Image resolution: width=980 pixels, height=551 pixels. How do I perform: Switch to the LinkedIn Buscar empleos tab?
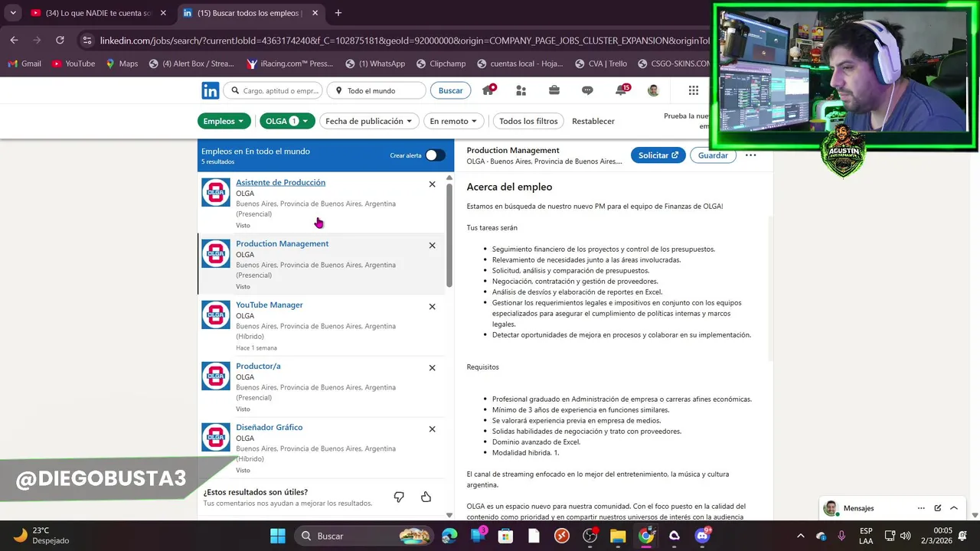(250, 13)
